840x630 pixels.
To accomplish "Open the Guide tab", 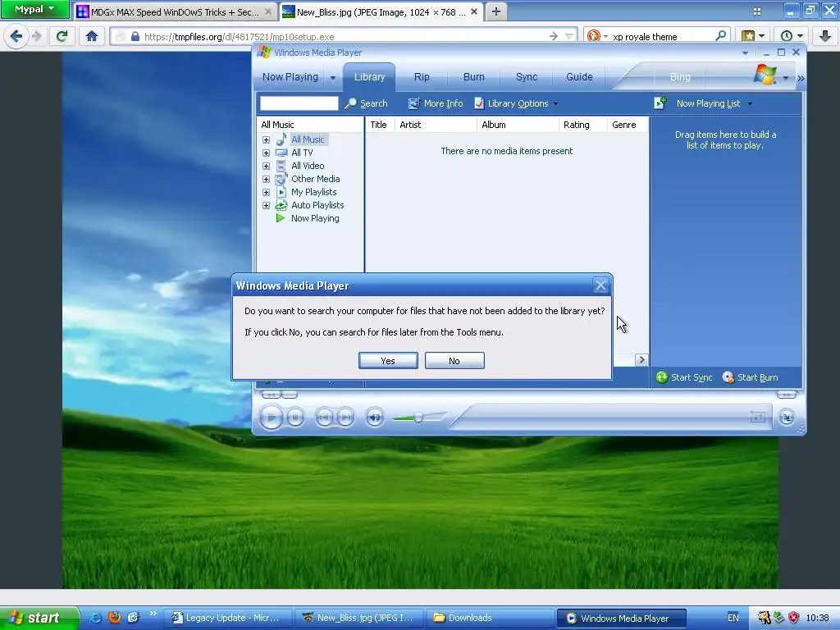I will click(579, 76).
